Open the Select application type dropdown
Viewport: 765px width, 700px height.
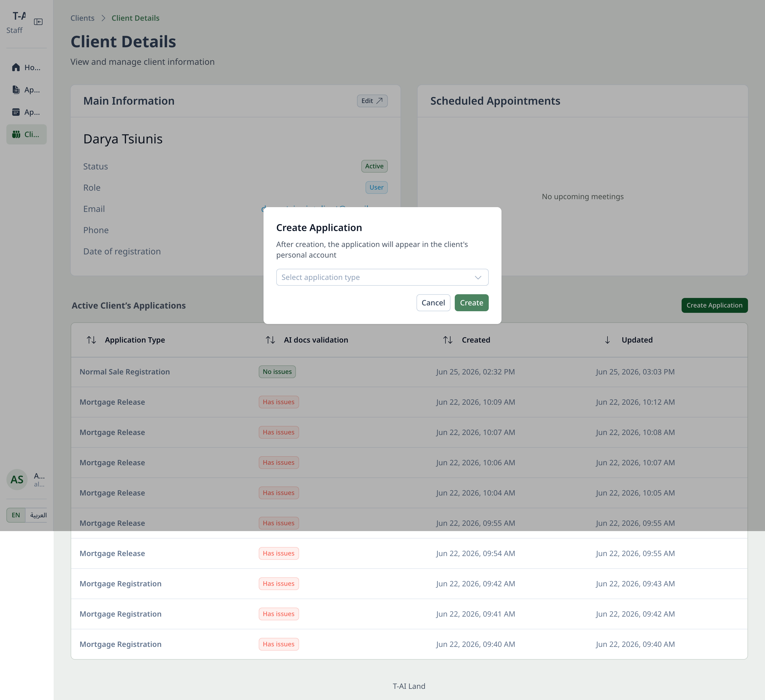pyautogui.click(x=382, y=277)
